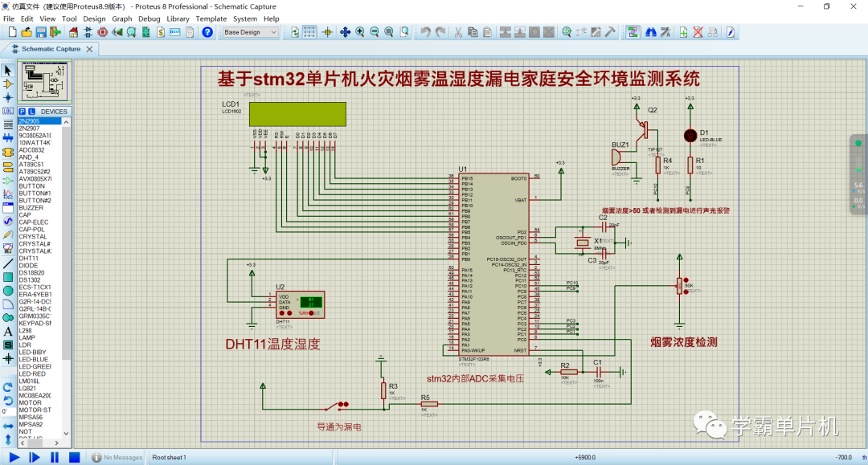Click the No Messages status indicator
This screenshot has height=465, width=868.
click(x=117, y=457)
